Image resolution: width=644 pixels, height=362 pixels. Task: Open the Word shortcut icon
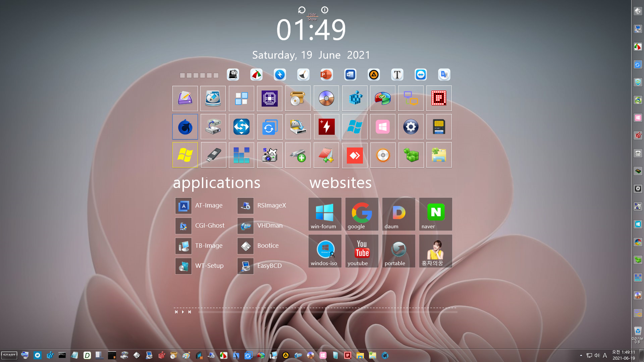[x=350, y=74]
